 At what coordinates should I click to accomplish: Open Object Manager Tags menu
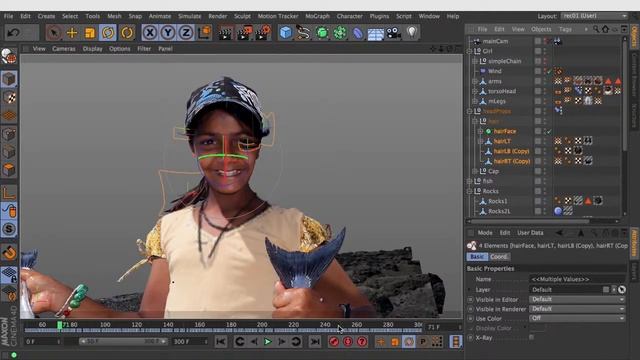click(565, 29)
